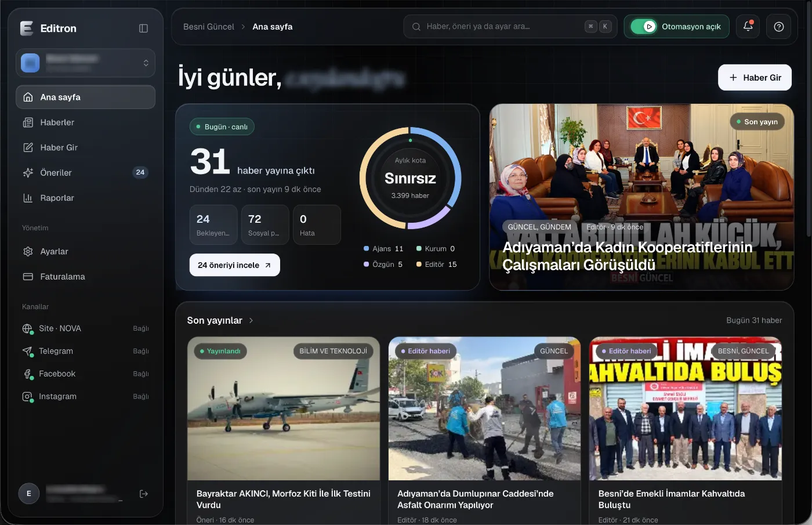Click the 24 badge next to Öneriler
The height and width of the screenshot is (525, 812).
tap(140, 172)
